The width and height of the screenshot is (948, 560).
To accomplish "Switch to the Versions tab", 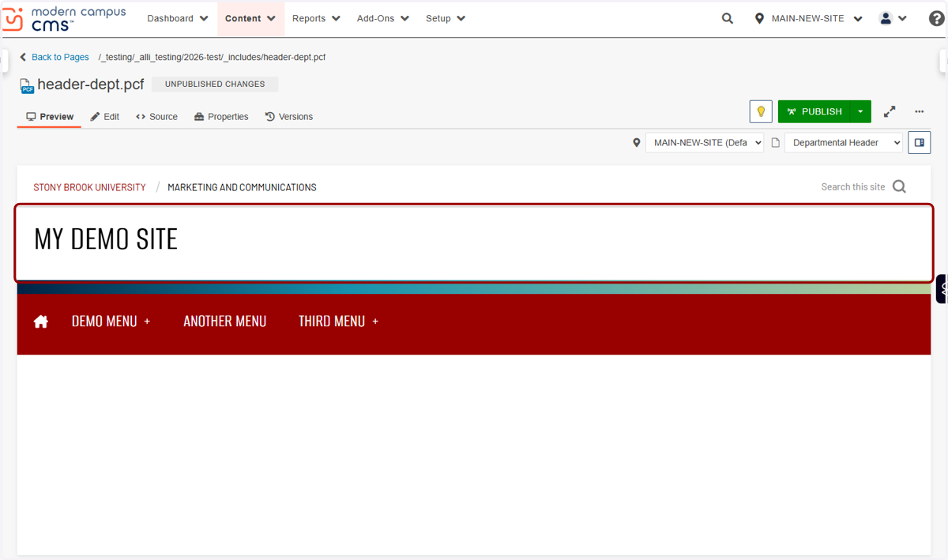I will pos(289,117).
